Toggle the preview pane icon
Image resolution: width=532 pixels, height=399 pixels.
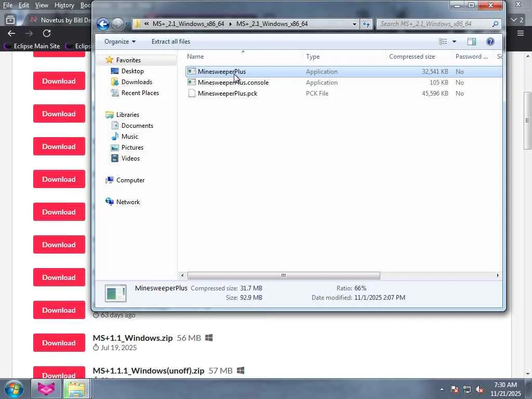tap(471, 42)
